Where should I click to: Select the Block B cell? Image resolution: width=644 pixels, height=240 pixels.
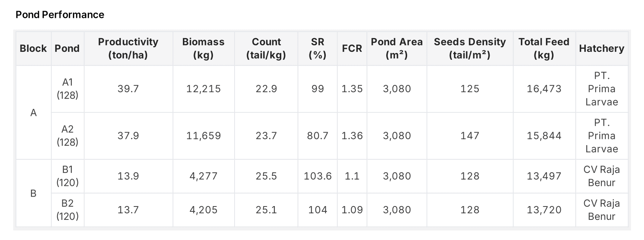(x=33, y=193)
